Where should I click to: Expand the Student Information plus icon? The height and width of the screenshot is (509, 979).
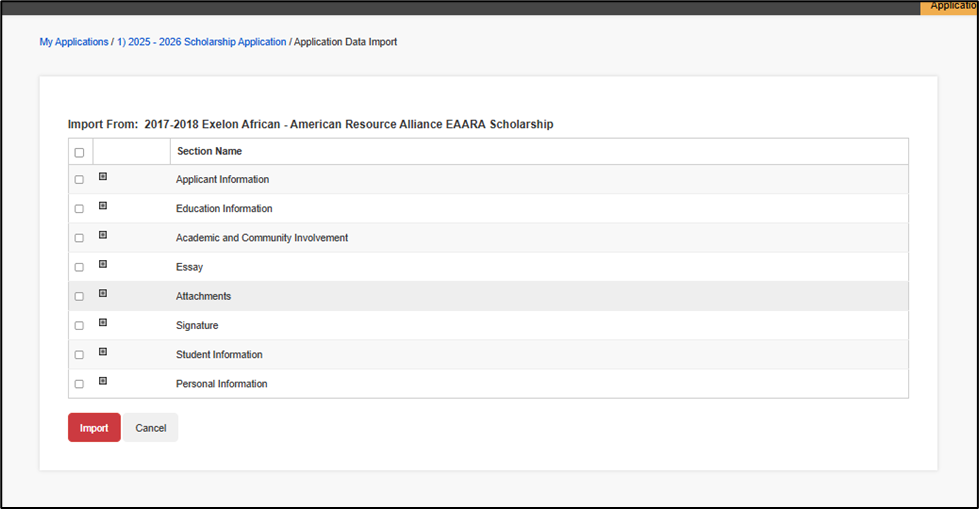(x=103, y=352)
